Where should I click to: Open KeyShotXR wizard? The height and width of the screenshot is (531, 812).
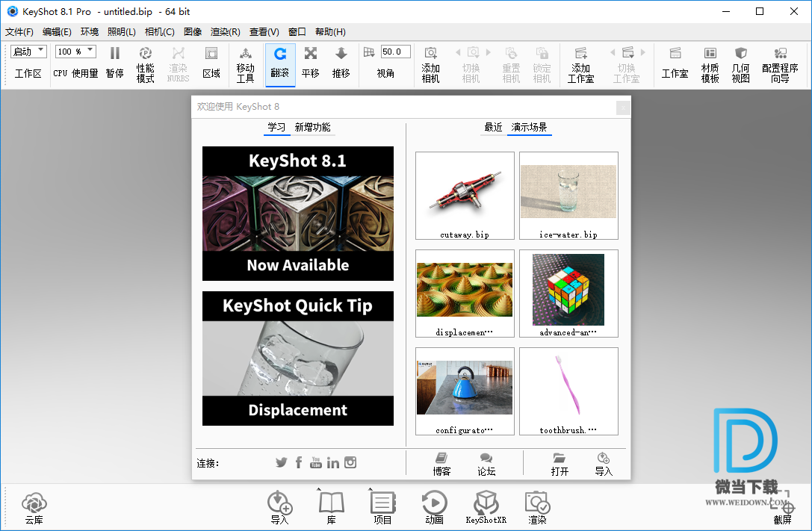pyautogui.click(x=486, y=509)
